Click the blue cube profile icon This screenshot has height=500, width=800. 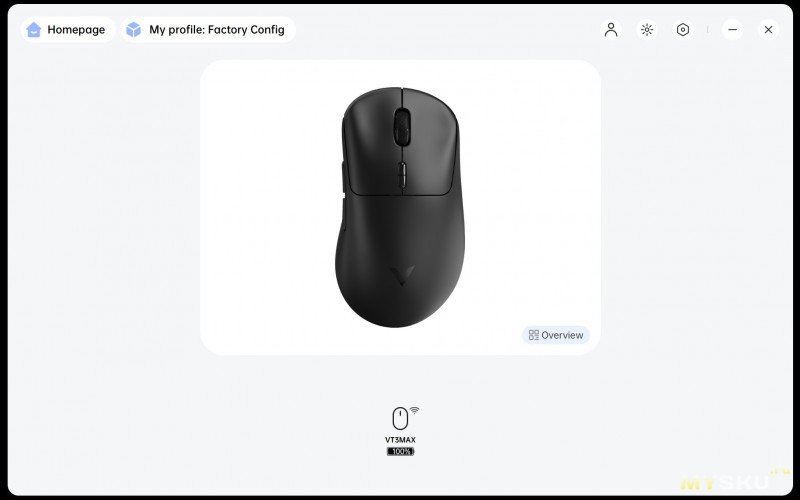[133, 30]
